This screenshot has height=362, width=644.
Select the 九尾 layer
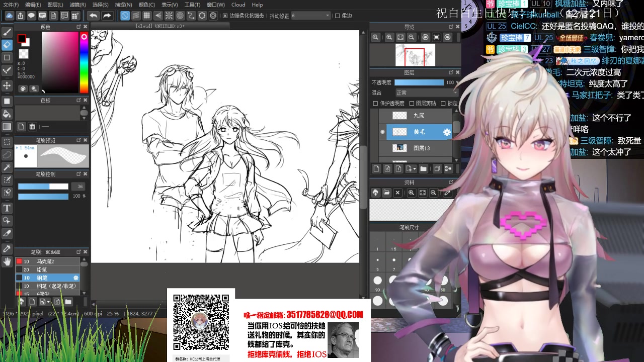419,116
